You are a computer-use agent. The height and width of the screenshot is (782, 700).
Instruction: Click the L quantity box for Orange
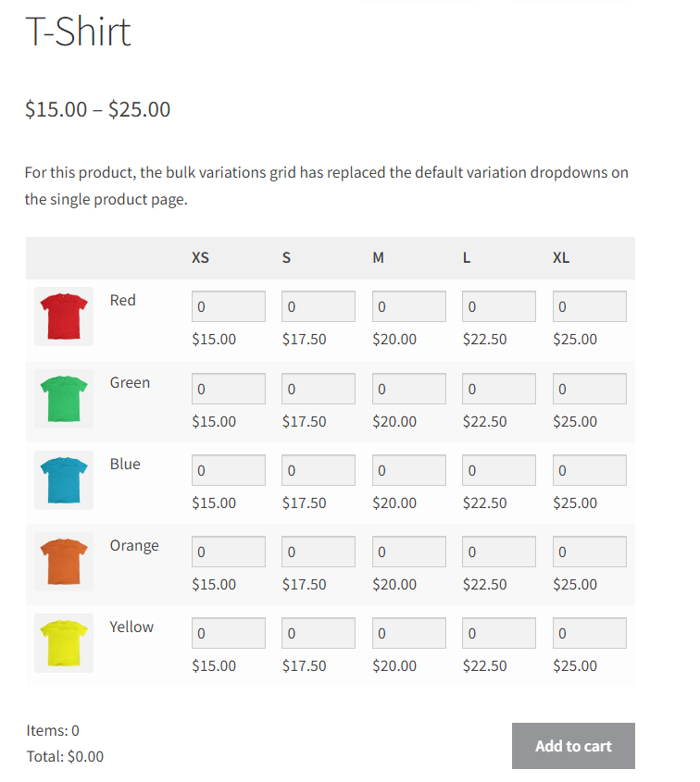click(x=498, y=551)
